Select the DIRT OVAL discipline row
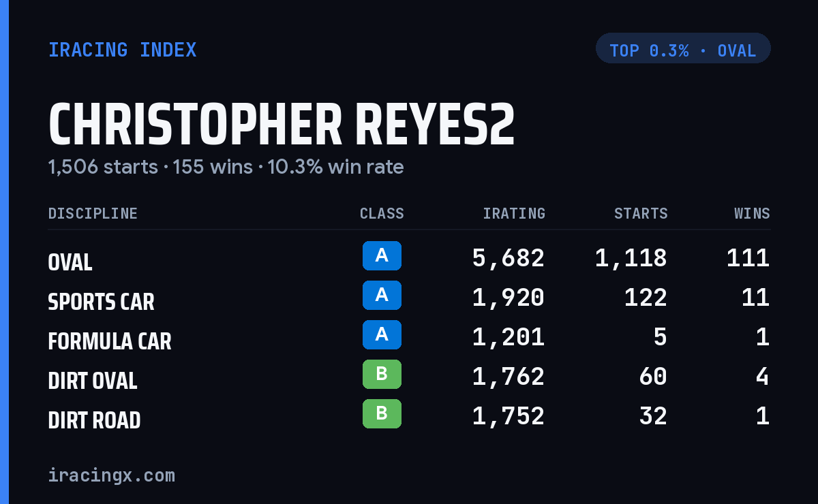This screenshot has height=504, width=818. (409, 377)
